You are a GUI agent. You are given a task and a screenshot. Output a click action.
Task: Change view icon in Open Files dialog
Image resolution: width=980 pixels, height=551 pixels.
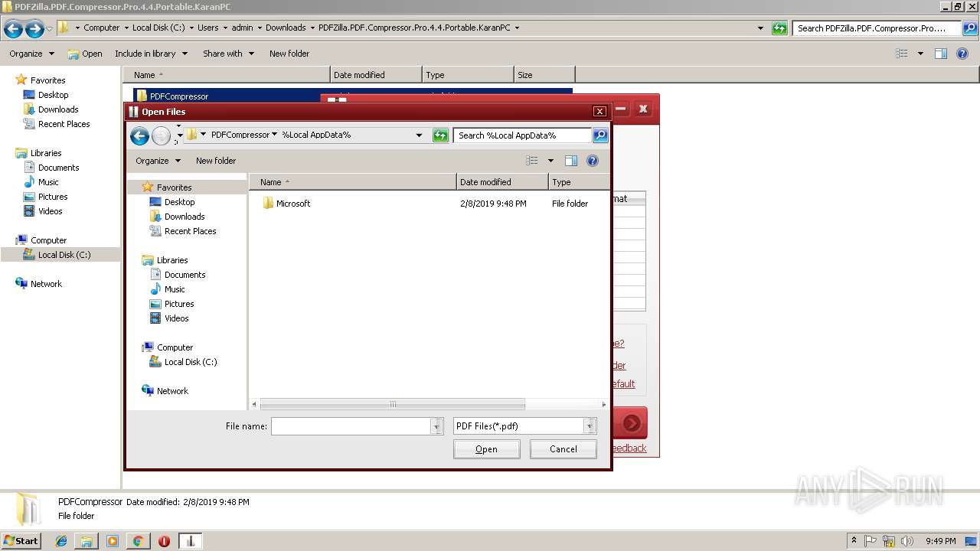[532, 161]
